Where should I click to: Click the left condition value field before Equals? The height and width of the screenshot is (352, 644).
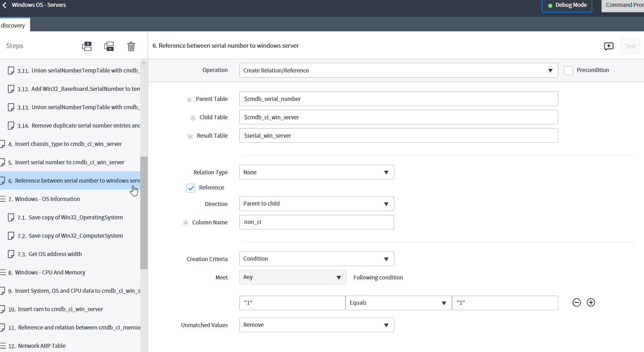[x=292, y=303]
